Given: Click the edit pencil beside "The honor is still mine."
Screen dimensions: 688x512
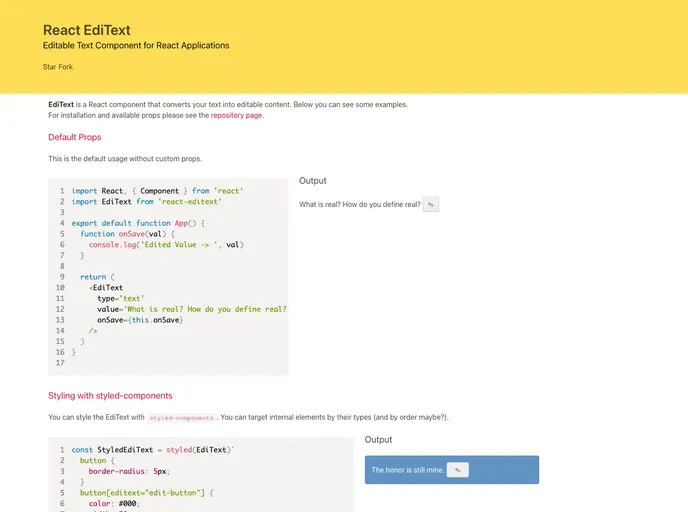Looking at the screenshot, I should [458, 470].
